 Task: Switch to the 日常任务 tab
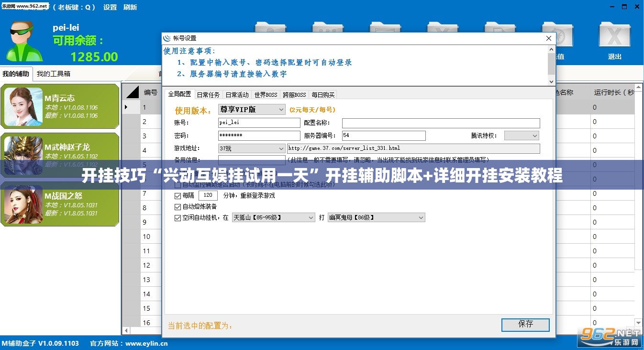[x=208, y=95]
